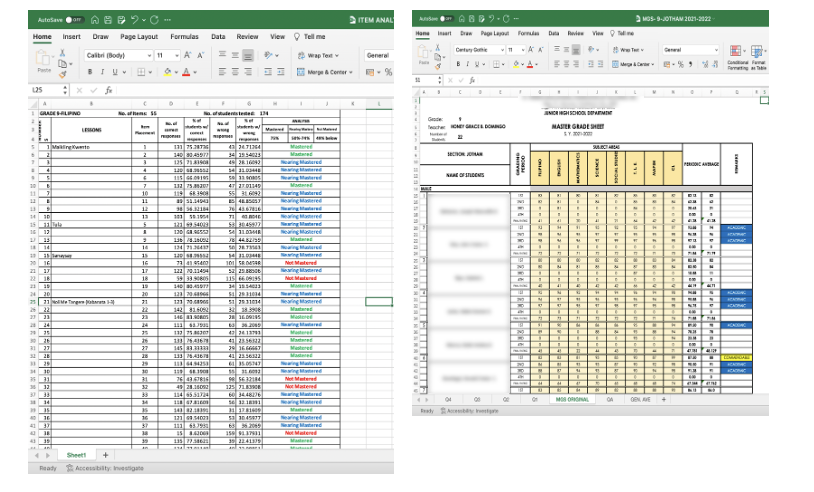
Task: Click Paste in the ITEM ANALYSIS ribbon
Action: (44, 61)
